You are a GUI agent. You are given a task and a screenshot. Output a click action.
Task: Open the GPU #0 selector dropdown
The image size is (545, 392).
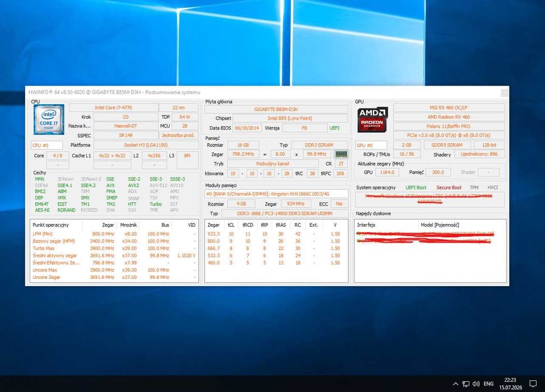click(371, 145)
